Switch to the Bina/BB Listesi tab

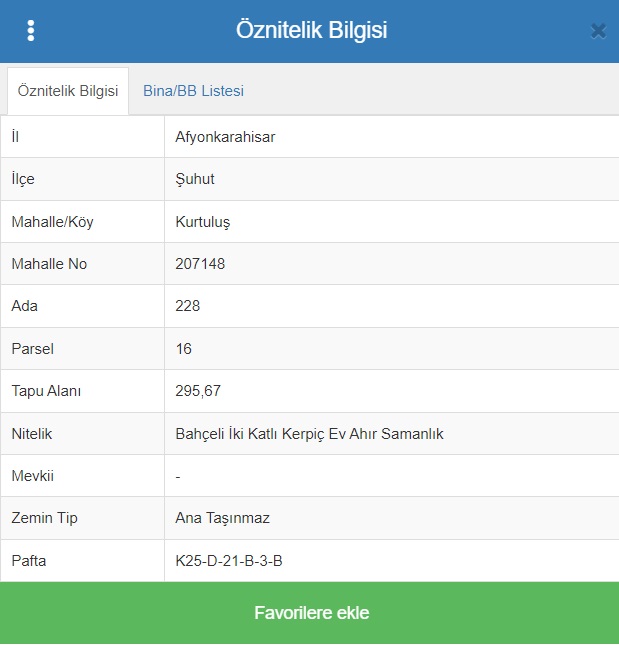(193, 91)
